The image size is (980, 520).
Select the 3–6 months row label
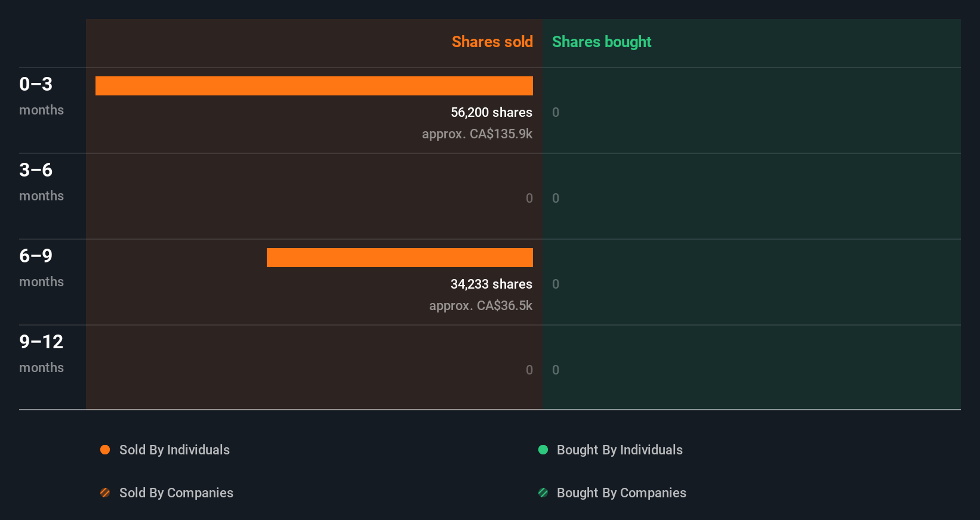tap(41, 181)
